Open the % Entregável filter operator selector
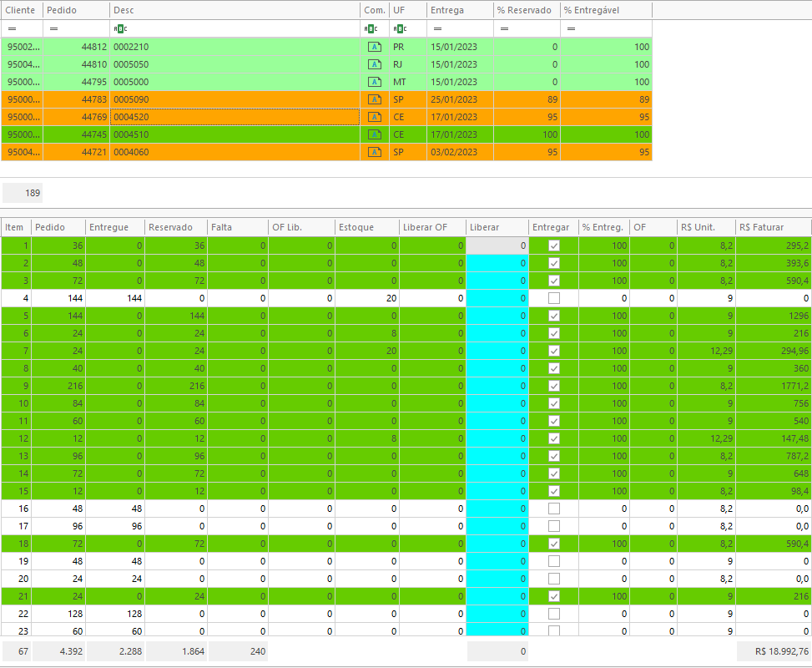Screen dimensions: 812x668 point(571,29)
